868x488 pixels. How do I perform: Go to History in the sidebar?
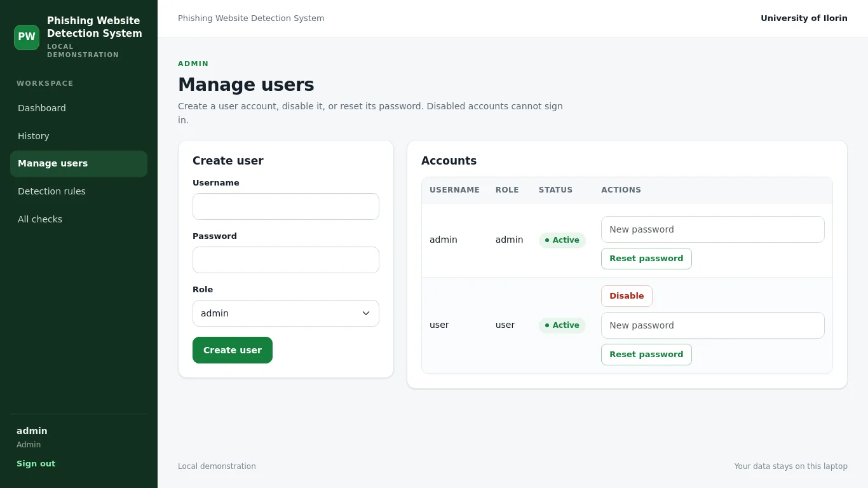79,136
